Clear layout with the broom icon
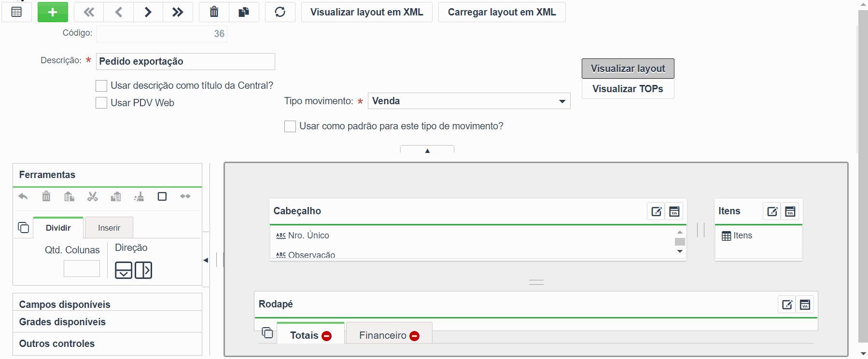The width and height of the screenshot is (868, 359). click(x=139, y=196)
